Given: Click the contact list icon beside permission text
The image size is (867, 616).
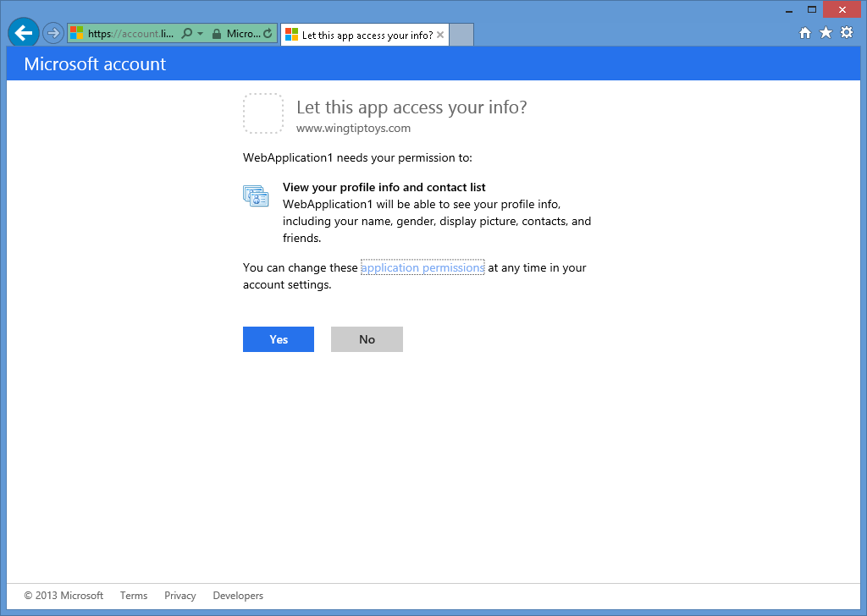Looking at the screenshot, I should coord(256,195).
